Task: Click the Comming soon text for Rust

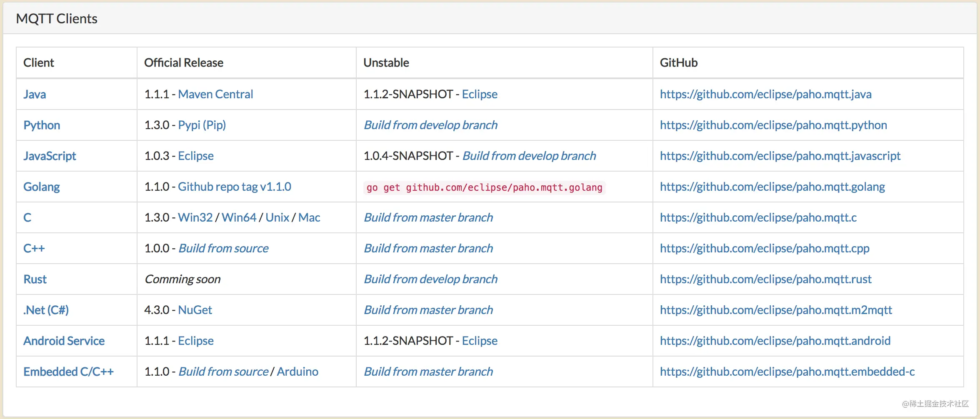Action: coord(182,279)
